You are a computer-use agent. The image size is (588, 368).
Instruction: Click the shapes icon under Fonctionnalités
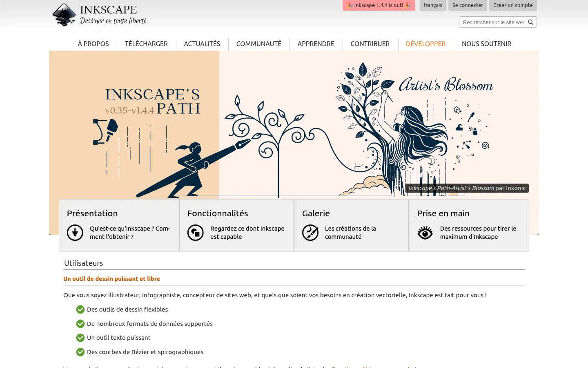pyautogui.click(x=196, y=233)
